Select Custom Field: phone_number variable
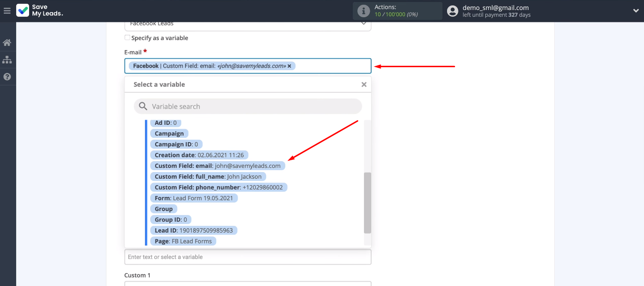Viewport: 644px width, 286px height. tap(219, 187)
